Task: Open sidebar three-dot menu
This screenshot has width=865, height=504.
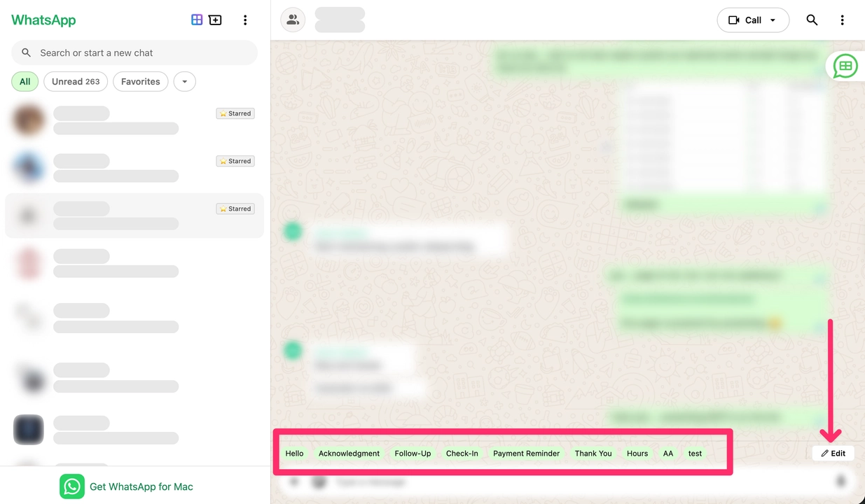Action: tap(245, 20)
